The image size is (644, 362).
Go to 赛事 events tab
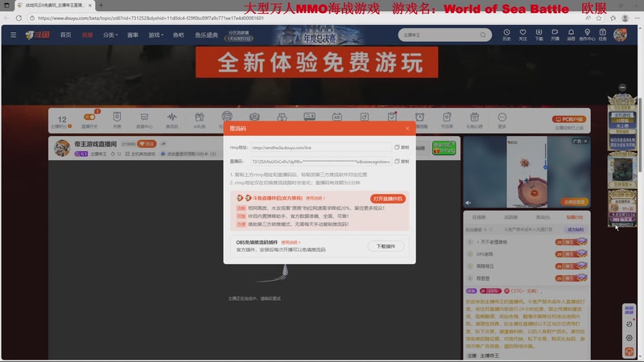pos(133,35)
